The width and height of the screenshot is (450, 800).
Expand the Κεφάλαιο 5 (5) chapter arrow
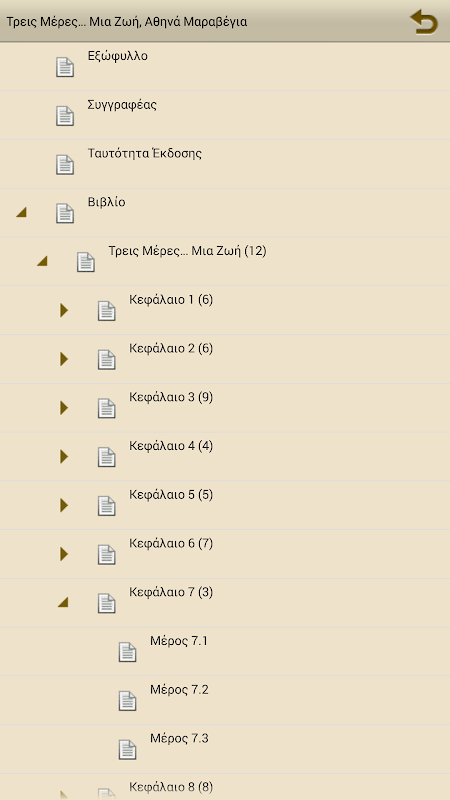(x=64, y=505)
